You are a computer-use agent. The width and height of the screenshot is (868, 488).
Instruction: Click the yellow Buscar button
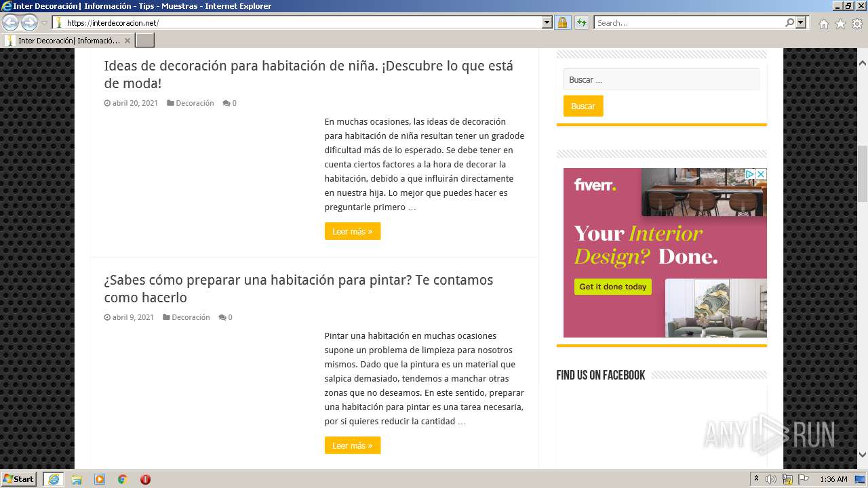click(x=583, y=106)
